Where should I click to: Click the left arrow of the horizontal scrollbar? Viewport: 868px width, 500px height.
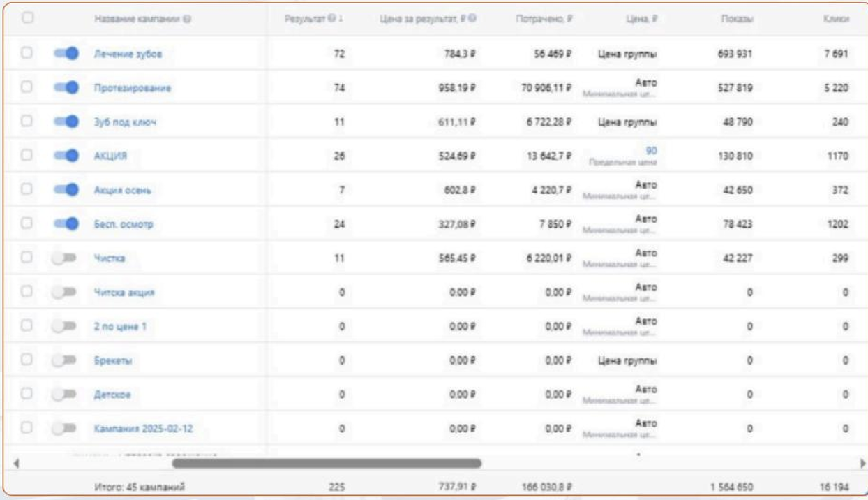[16, 462]
